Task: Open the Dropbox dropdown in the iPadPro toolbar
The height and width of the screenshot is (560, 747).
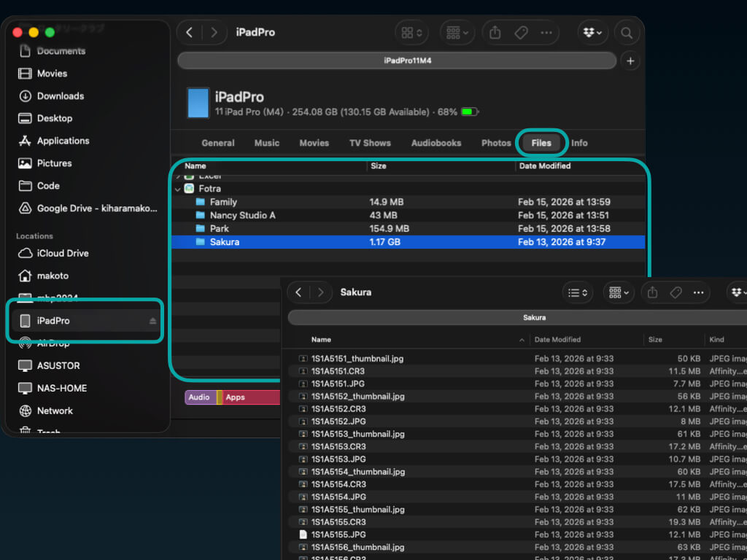Action: pyautogui.click(x=592, y=33)
